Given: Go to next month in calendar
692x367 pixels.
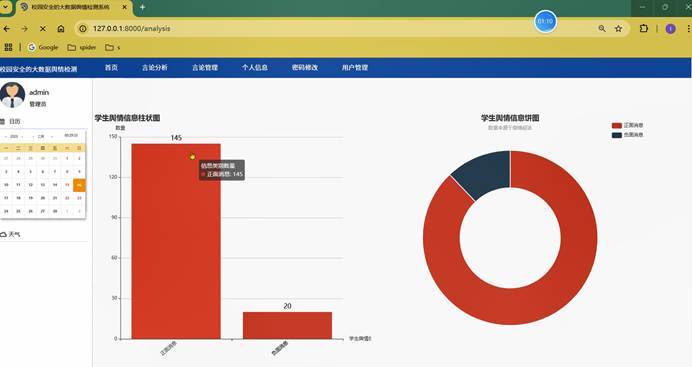Looking at the screenshot, I should 52,136.
